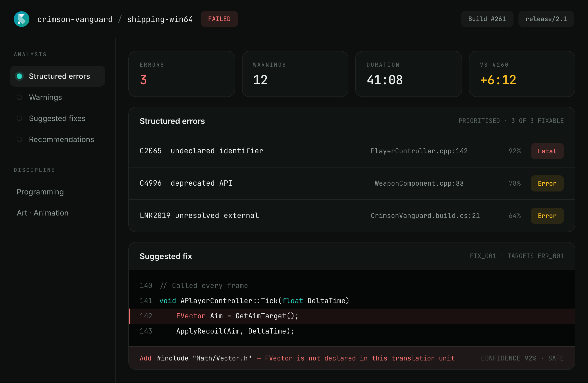Click code line 140 comment
This screenshot has width=588, height=383.
(352, 286)
